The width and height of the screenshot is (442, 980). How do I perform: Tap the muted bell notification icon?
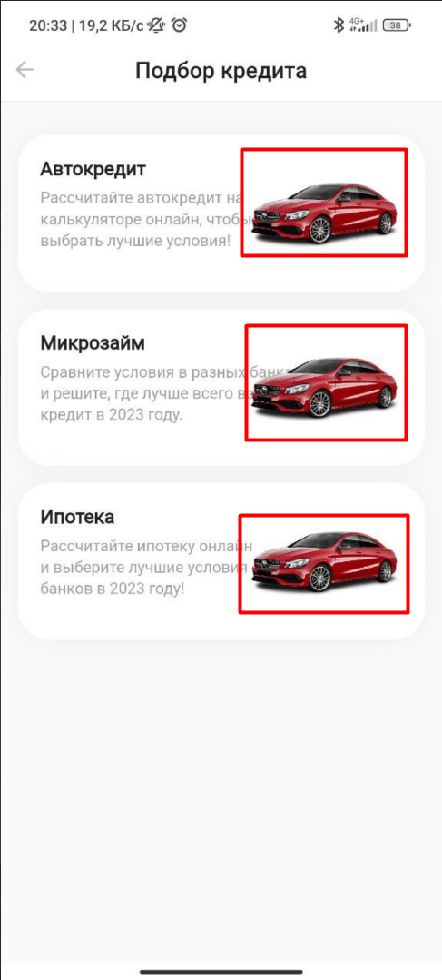(x=156, y=25)
